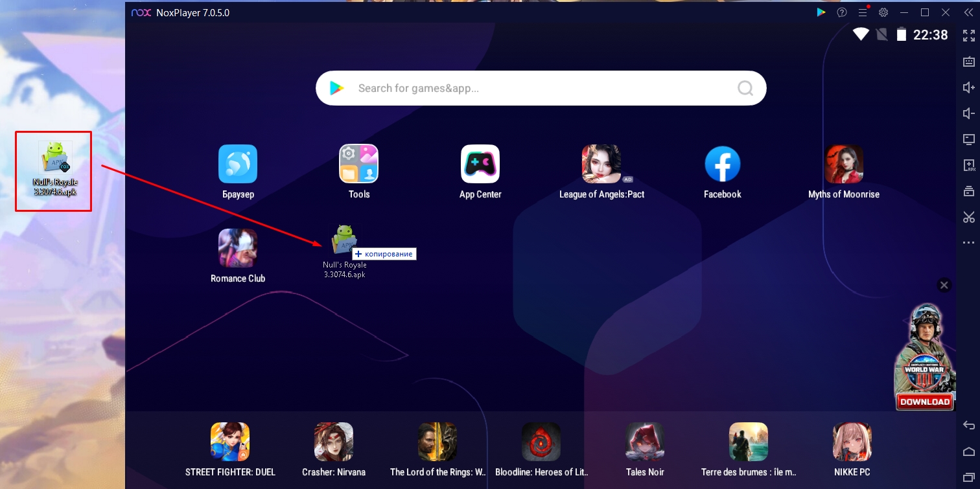Screen dimensions: 980x489
Task: Open the multi-instance manager icon in the sidebar
Action: coord(968,191)
